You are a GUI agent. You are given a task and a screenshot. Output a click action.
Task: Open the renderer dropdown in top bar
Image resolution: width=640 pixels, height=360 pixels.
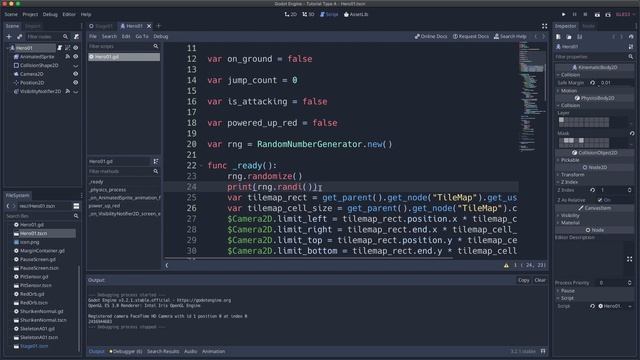point(625,14)
